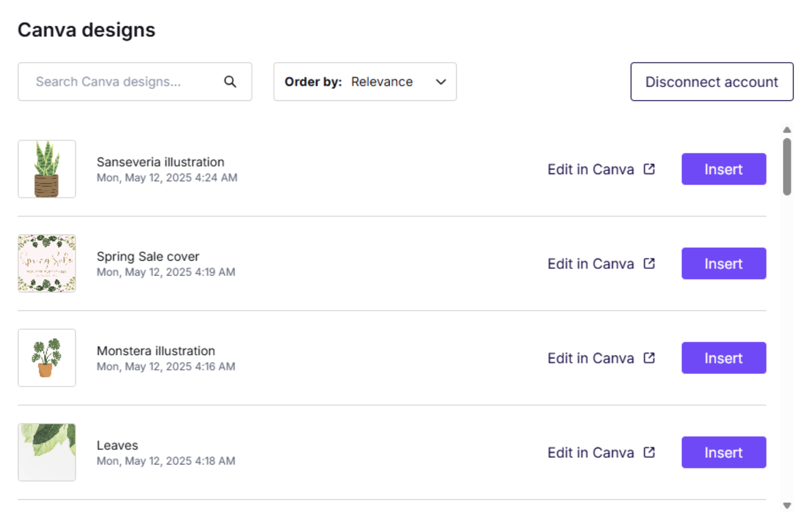Viewport: 812px width, 529px height.
Task: Click the search magnifier icon
Action: (230, 82)
